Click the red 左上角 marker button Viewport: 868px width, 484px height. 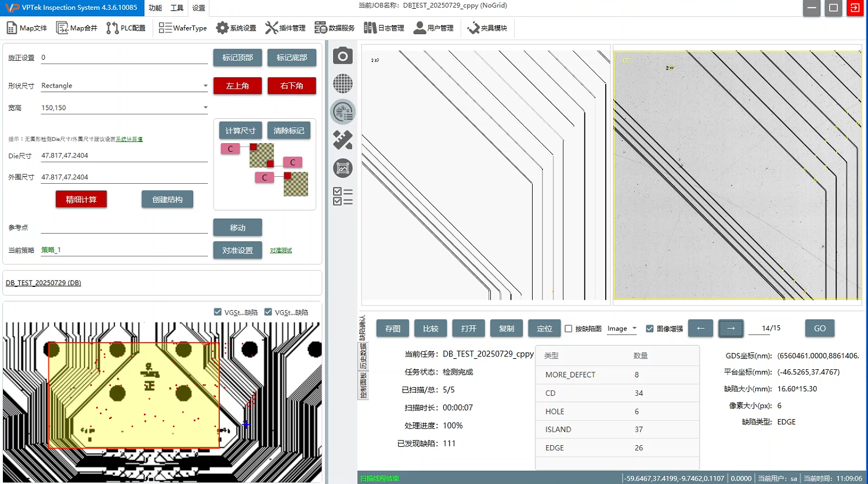click(x=237, y=86)
